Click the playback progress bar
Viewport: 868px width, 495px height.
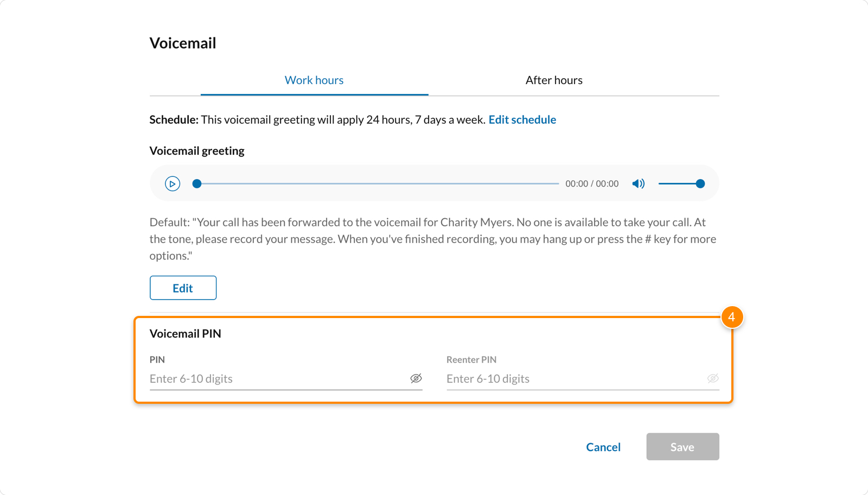tap(374, 183)
